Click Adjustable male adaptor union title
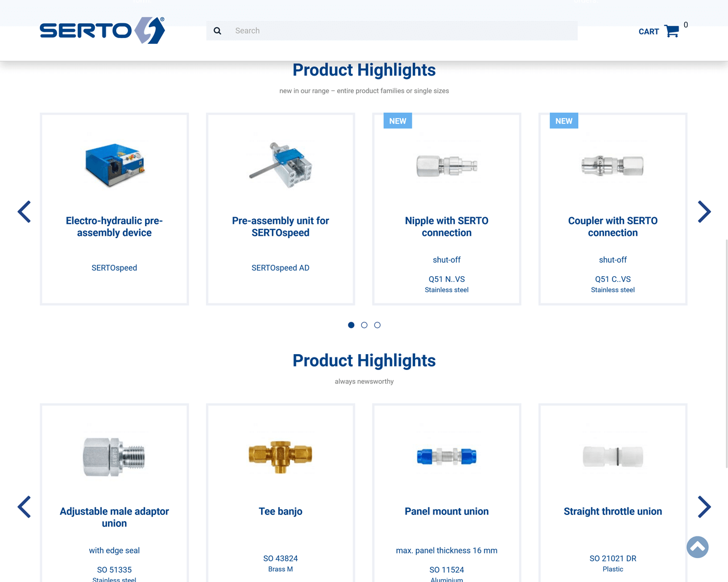This screenshot has height=582, width=728. (x=114, y=517)
